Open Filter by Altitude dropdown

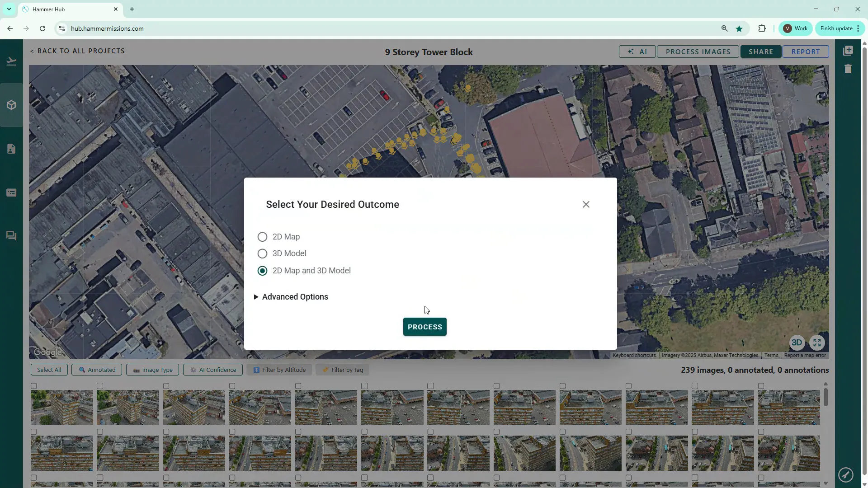coord(279,370)
